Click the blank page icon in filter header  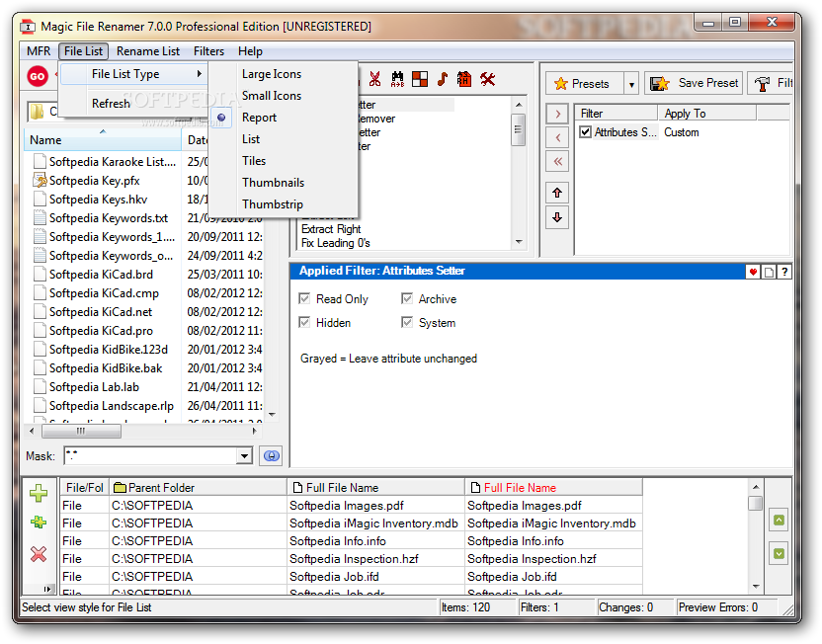coord(769,272)
